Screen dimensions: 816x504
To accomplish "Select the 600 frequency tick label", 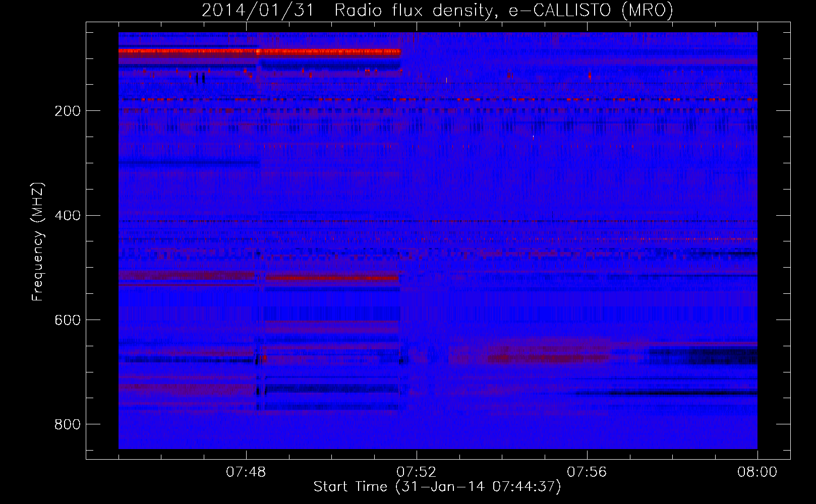I will [x=68, y=321].
